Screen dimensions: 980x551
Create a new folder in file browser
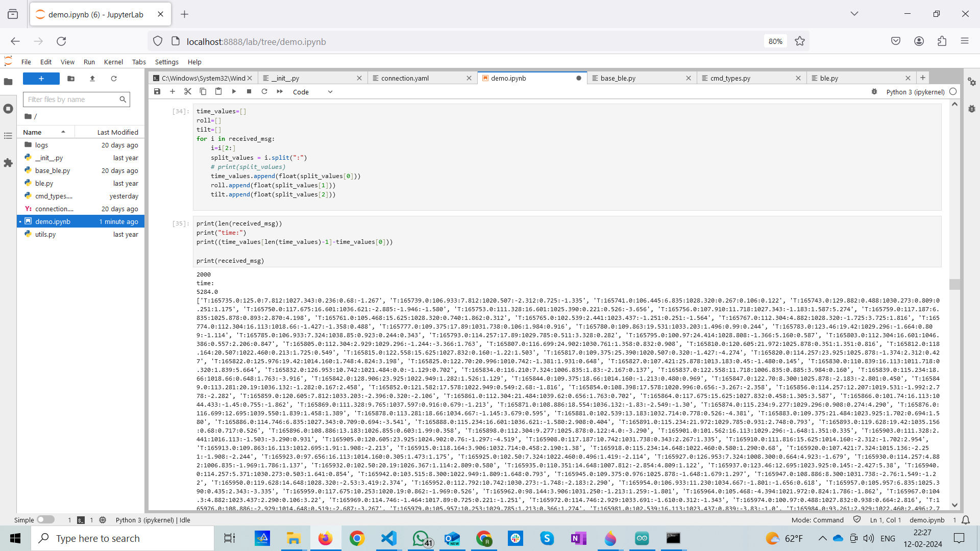71,79
